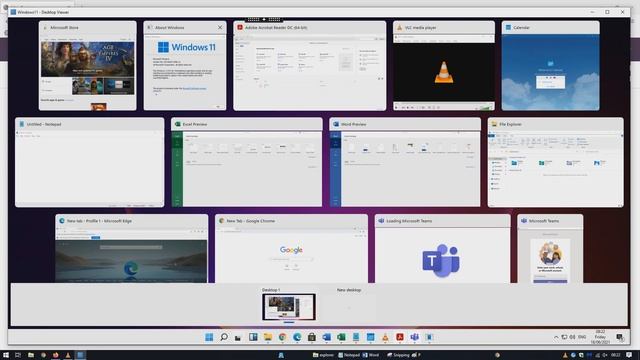This screenshot has height=360, width=640.
Task: Open VLC cone icon on the Windows 11 taskbar
Action: pos(385,337)
